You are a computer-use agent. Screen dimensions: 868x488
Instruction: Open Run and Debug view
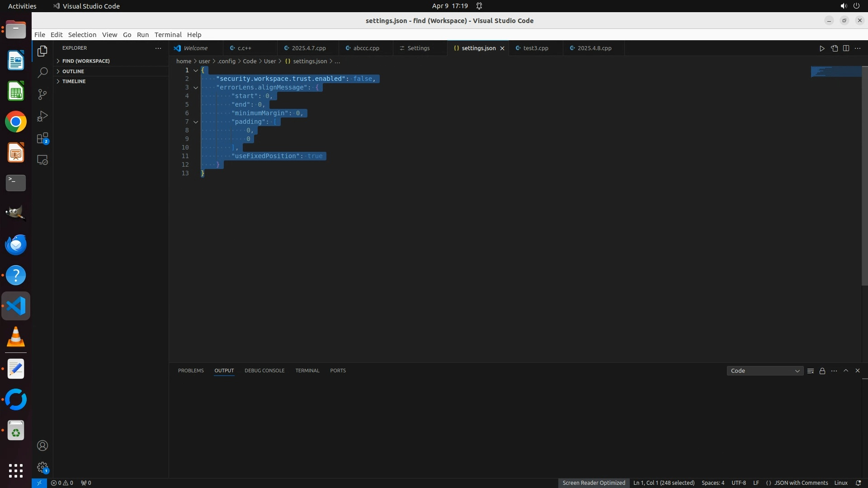click(42, 116)
